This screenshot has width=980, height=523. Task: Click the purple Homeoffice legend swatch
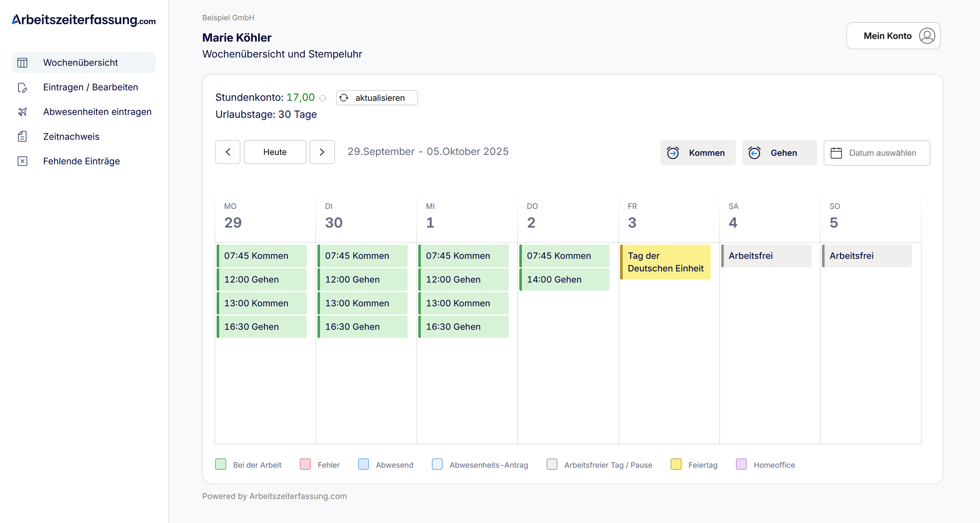coord(741,464)
